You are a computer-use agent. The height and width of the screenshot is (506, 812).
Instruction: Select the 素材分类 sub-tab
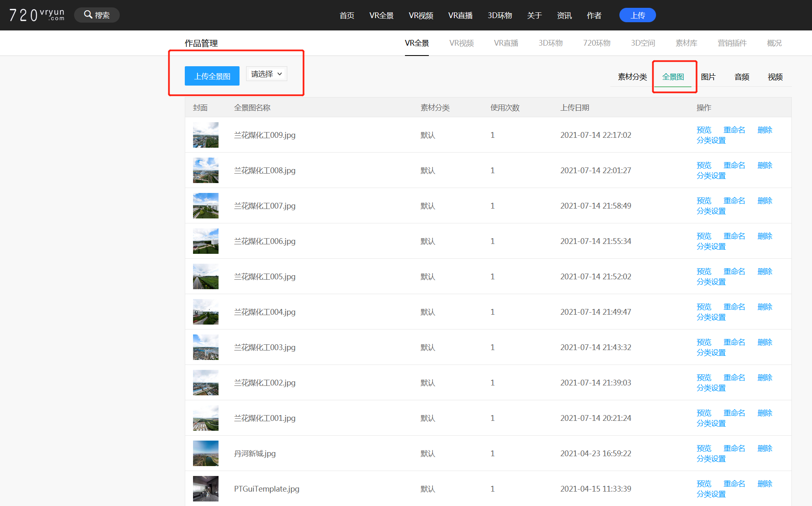633,77
